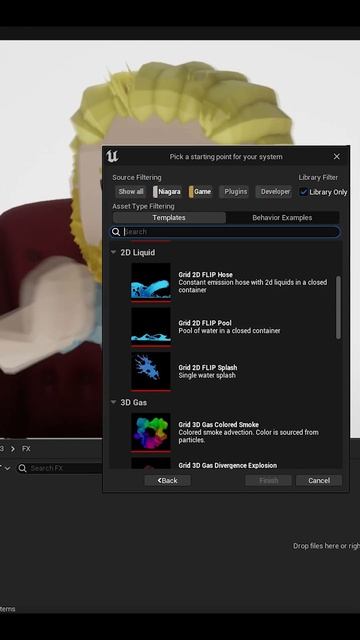Click the breadcrumb chevron before FX
The height and width of the screenshot is (640, 360).
[x=13, y=449]
